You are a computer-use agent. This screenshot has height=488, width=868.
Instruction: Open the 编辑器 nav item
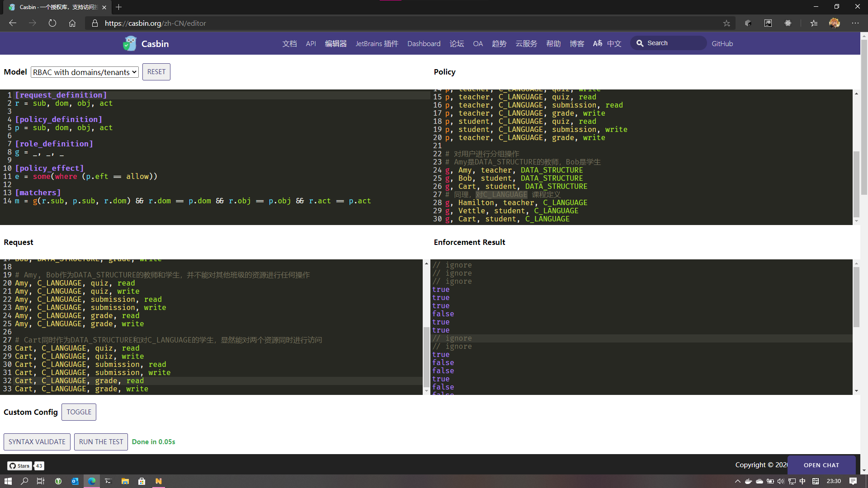335,44
